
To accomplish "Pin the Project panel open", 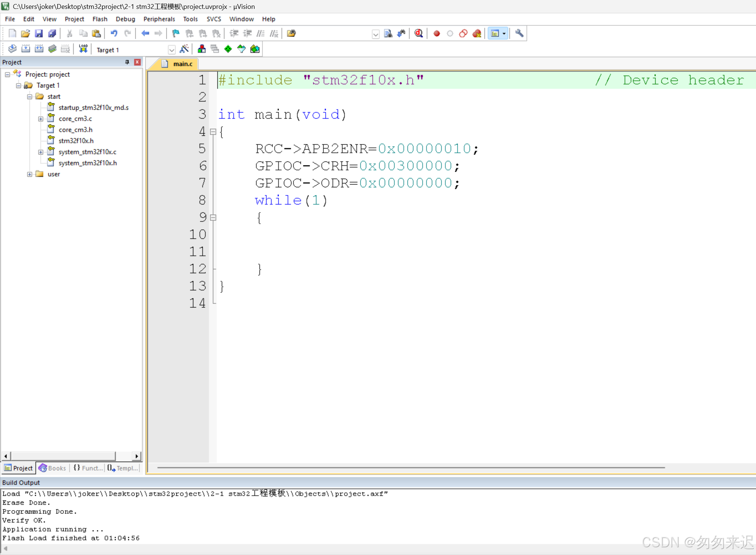I will tap(127, 62).
